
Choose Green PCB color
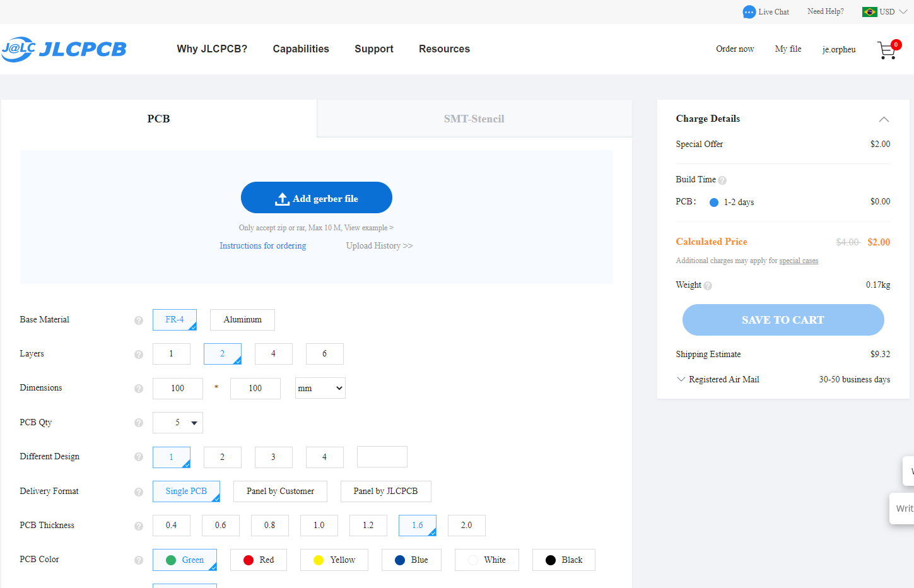pyautogui.click(x=185, y=560)
